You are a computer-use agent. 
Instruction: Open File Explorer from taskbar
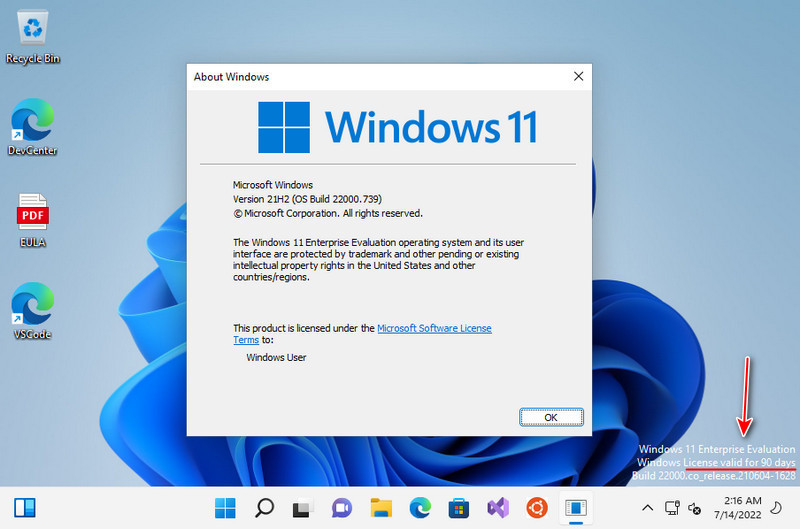tap(381, 508)
